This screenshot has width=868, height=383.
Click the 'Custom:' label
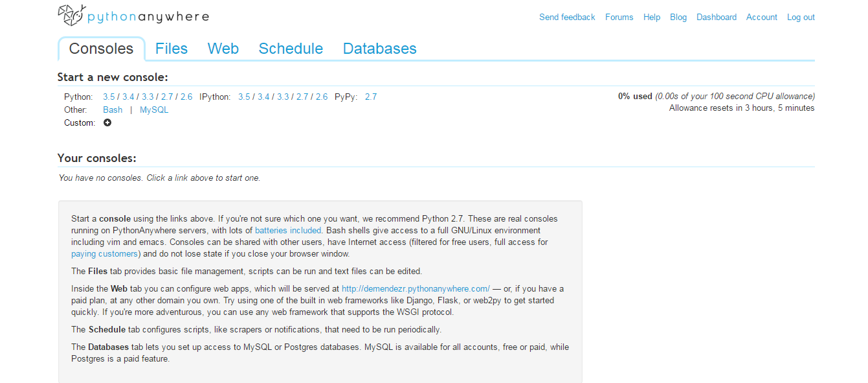(x=80, y=122)
